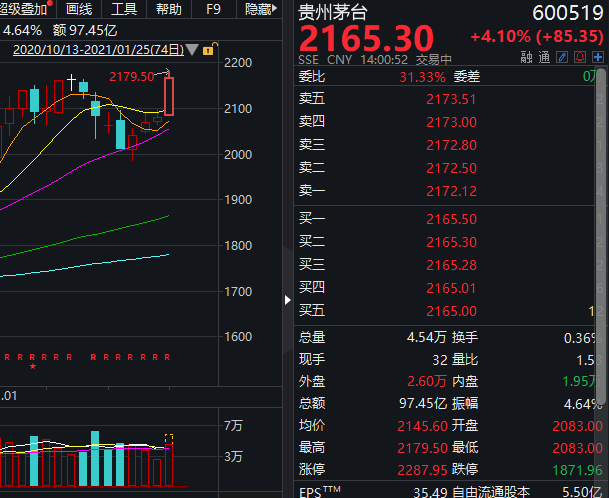This screenshot has height=498, width=609.
Task: Collapse the quote panel with side arrow
Action: (x=289, y=300)
